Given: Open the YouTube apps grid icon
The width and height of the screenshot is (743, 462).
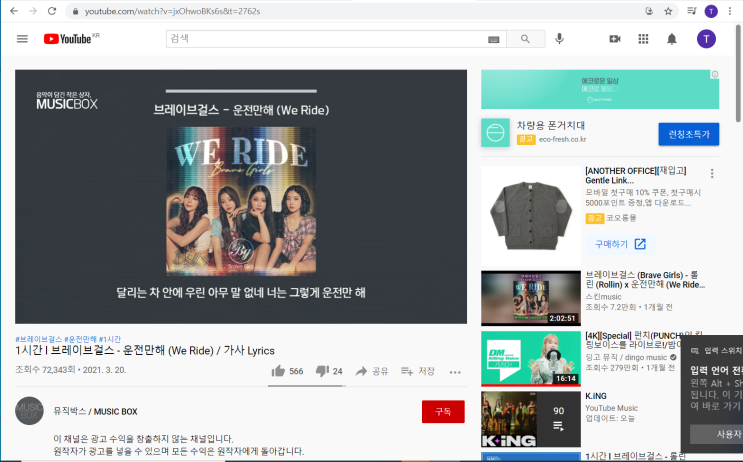Looking at the screenshot, I should tap(643, 39).
